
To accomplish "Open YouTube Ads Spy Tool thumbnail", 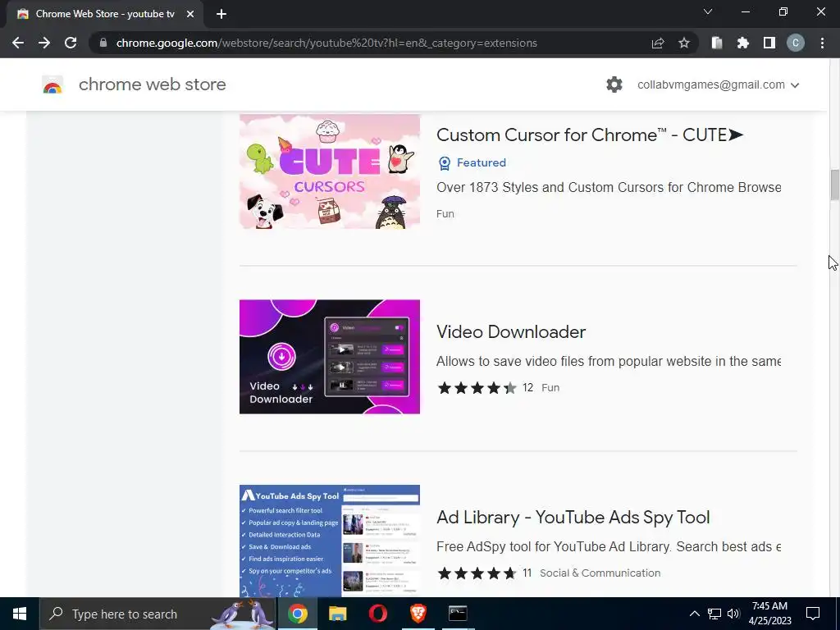I will (330, 541).
